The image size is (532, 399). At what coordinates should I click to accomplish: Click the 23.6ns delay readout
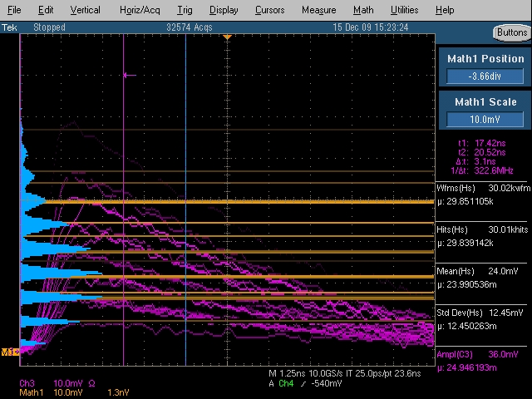[407, 373]
